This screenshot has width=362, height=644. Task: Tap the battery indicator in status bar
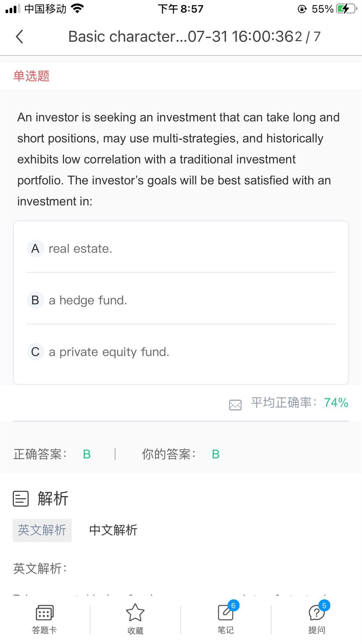346,9
